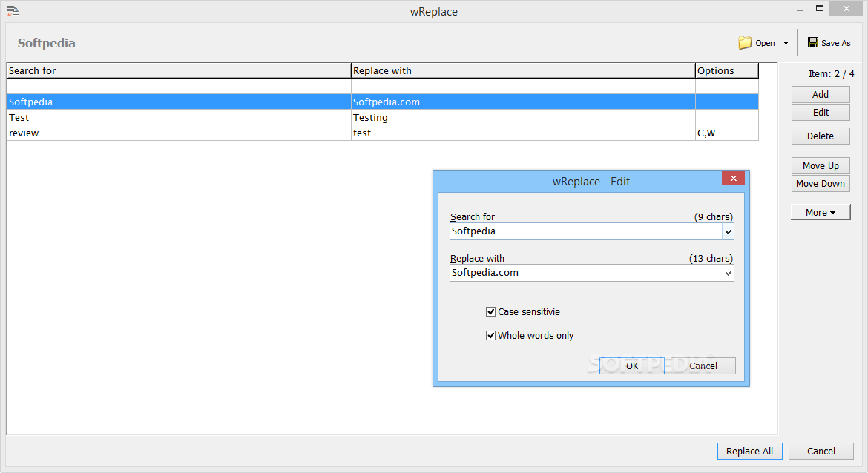The image size is (868, 473).
Task: Click into the Replace with input field
Action: pos(585,274)
